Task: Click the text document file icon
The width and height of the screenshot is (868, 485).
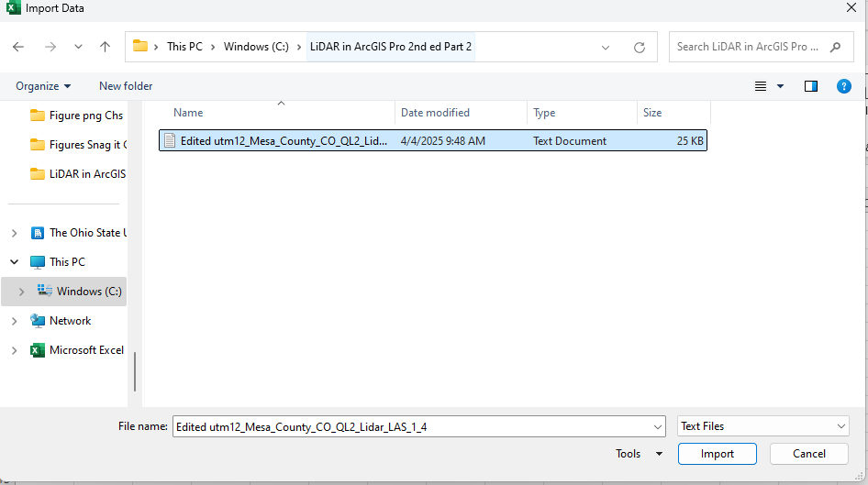Action: pos(170,141)
